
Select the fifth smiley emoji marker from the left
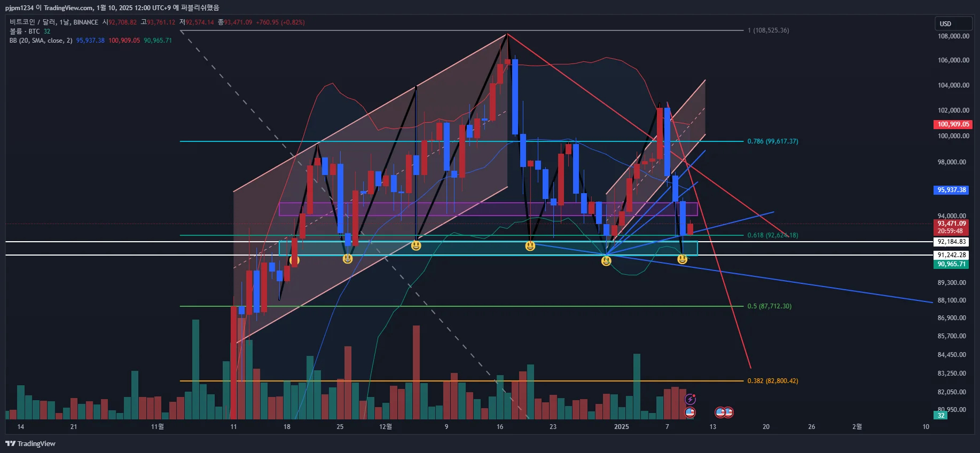(606, 261)
